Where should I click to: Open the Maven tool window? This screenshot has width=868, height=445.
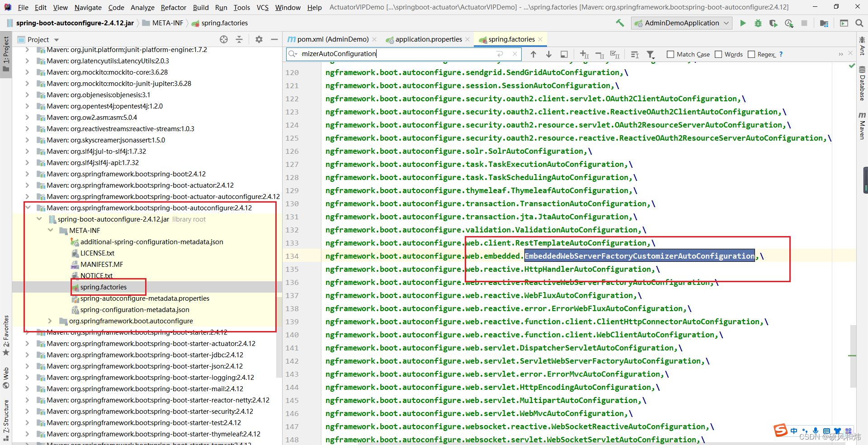click(862, 126)
